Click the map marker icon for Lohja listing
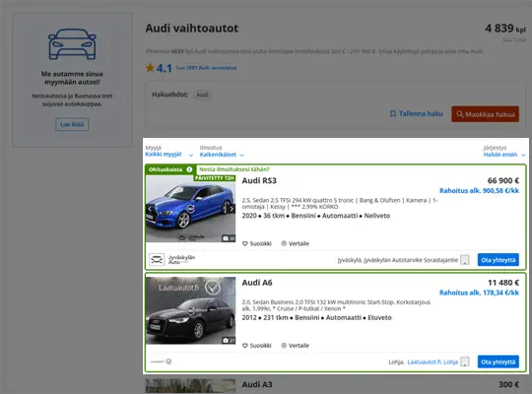Screen dimensions: 532x394 (x=465, y=361)
